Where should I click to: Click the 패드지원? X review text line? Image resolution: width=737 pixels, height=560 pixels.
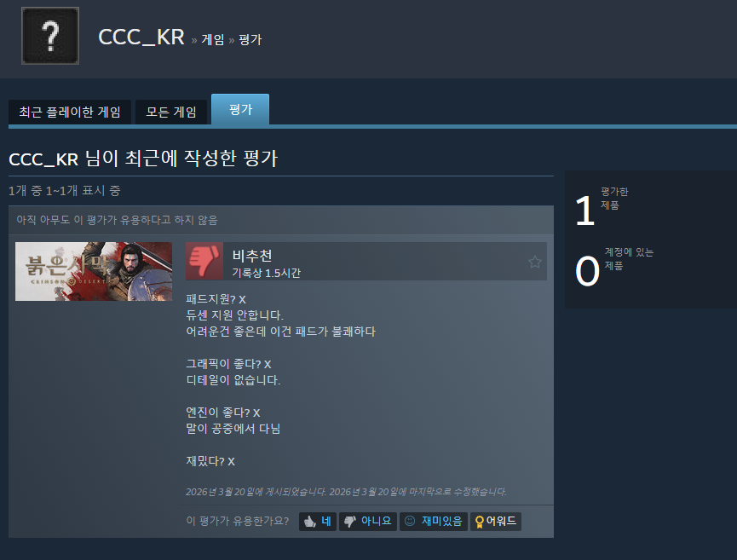(216, 299)
